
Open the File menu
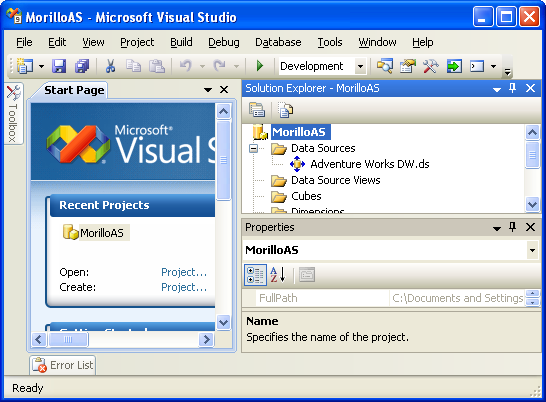point(24,42)
